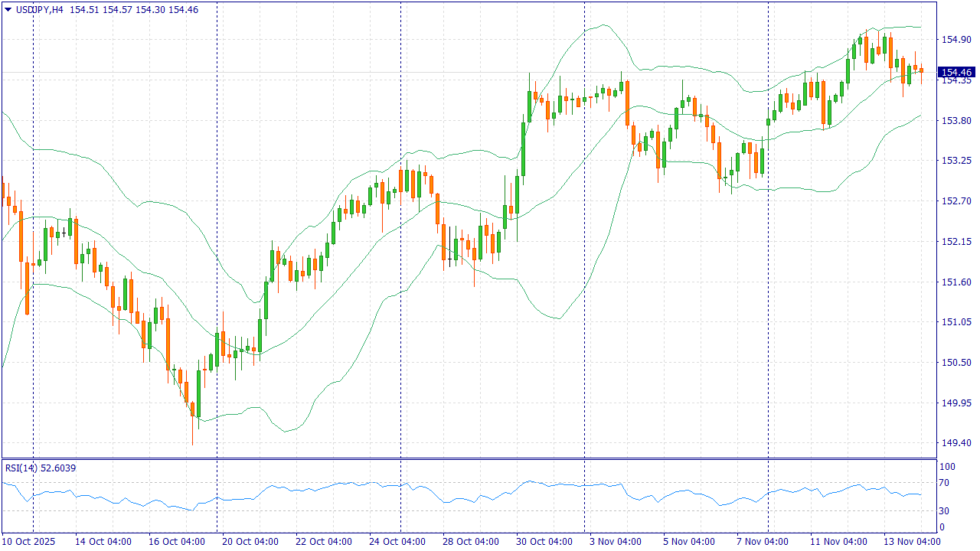Click the RSI 100 scale label
980x551 pixels.
pos(948,467)
